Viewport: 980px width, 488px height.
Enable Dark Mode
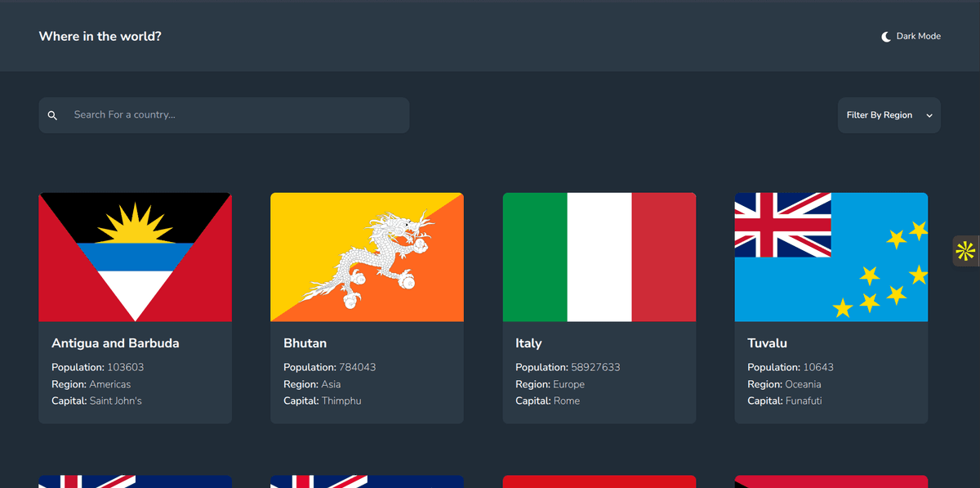(911, 35)
